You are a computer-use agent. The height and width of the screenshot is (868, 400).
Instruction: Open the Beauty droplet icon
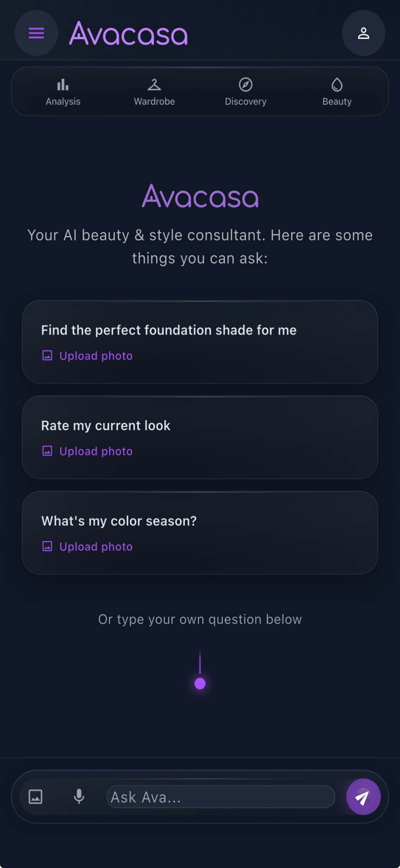pos(337,85)
